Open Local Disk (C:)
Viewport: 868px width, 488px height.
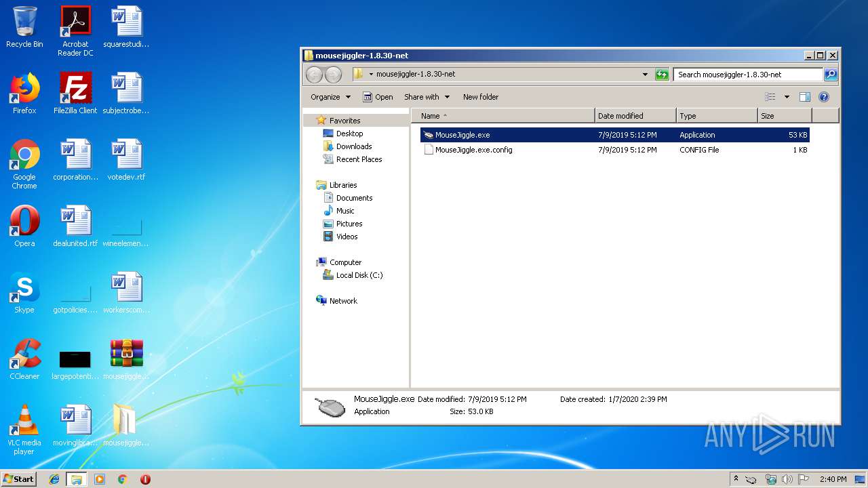[359, 275]
